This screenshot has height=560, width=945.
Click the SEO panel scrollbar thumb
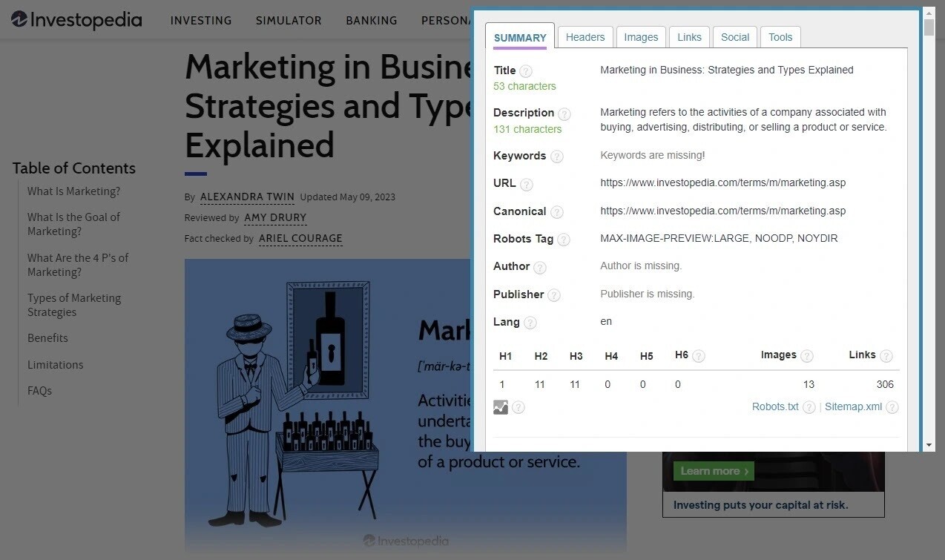(929, 27)
